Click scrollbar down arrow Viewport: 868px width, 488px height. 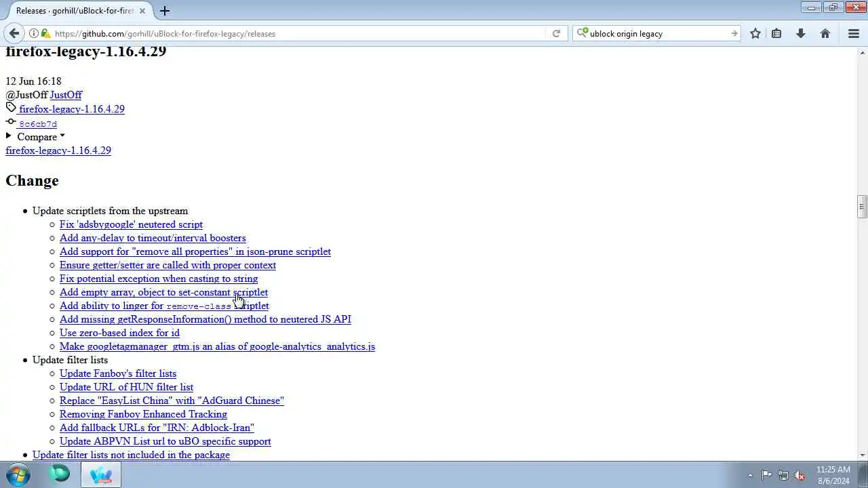click(x=862, y=455)
